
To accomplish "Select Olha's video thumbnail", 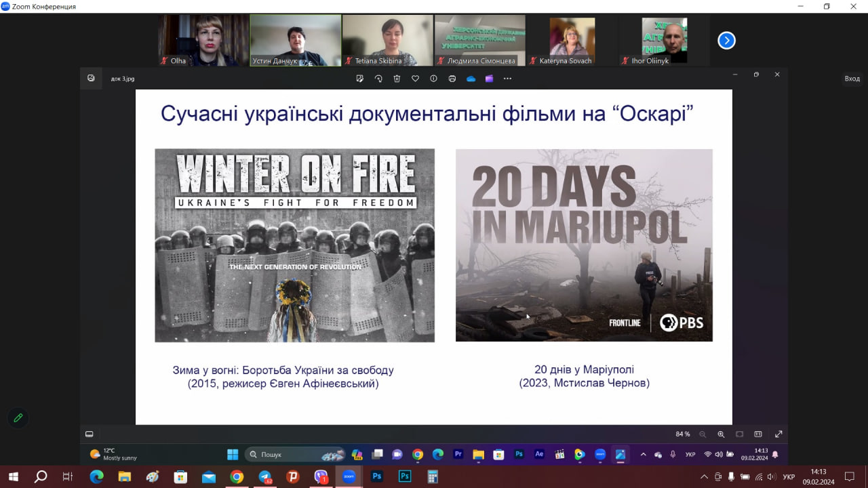I will click(x=204, y=40).
